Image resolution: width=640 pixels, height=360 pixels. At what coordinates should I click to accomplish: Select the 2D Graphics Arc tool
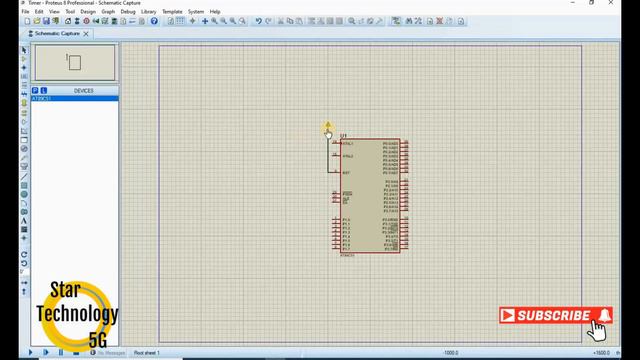[x=24, y=203]
